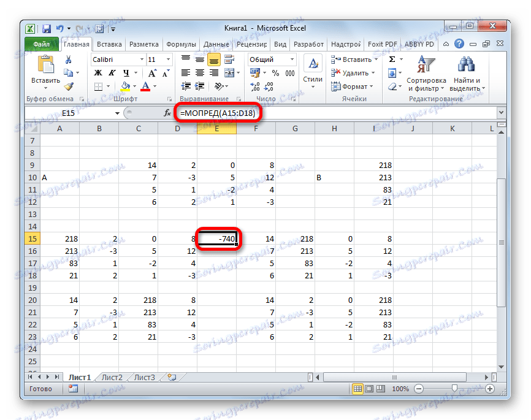Image resolution: width=531 pixels, height=420 pixels.
Task: Open Найти и выделить binoculars menu
Action: (x=467, y=73)
